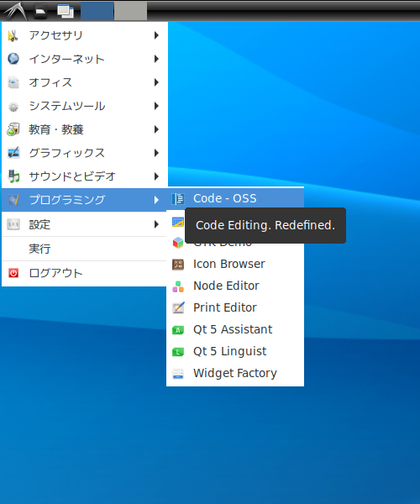Switch to the blue first desktop in pager
420x504 pixels.
point(97,11)
